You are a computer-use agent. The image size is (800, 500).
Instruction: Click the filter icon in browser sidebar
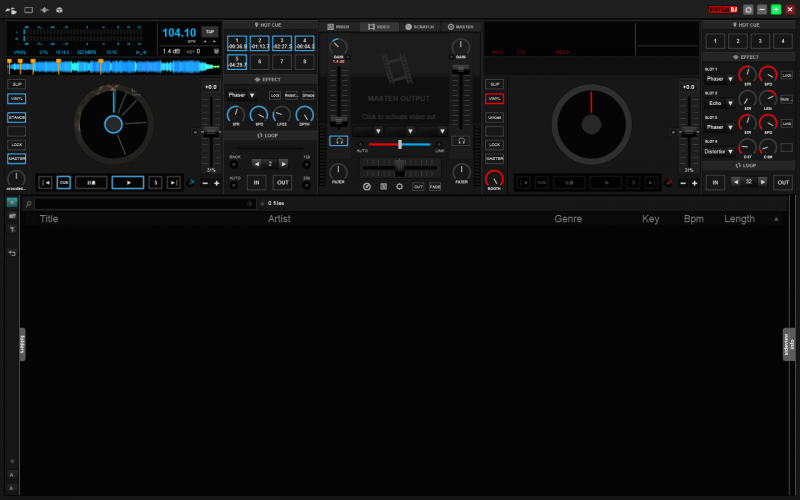coord(12,230)
